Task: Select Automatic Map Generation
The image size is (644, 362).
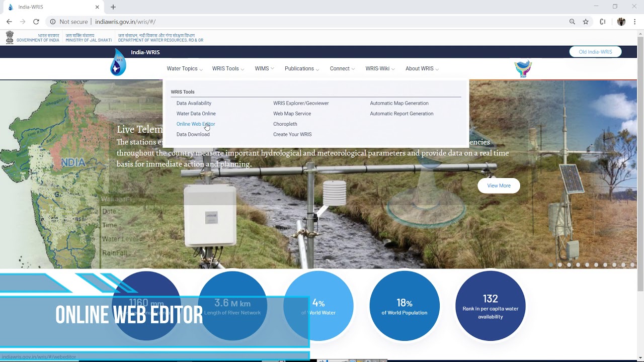Action: click(x=399, y=104)
